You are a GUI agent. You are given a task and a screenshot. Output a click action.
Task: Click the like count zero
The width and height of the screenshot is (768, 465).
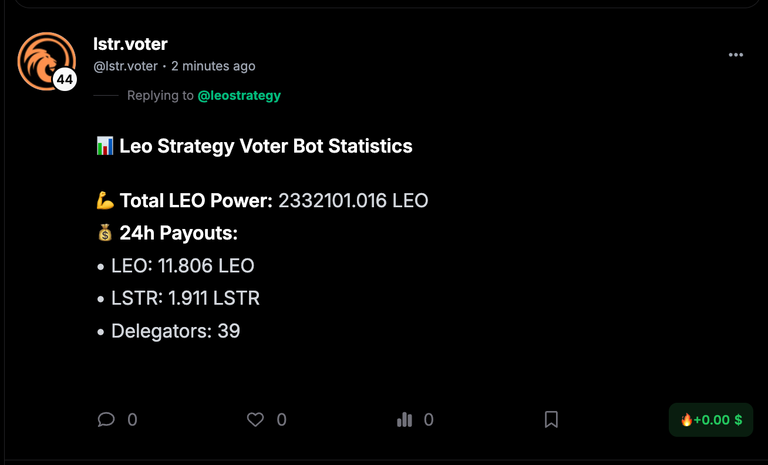point(282,420)
